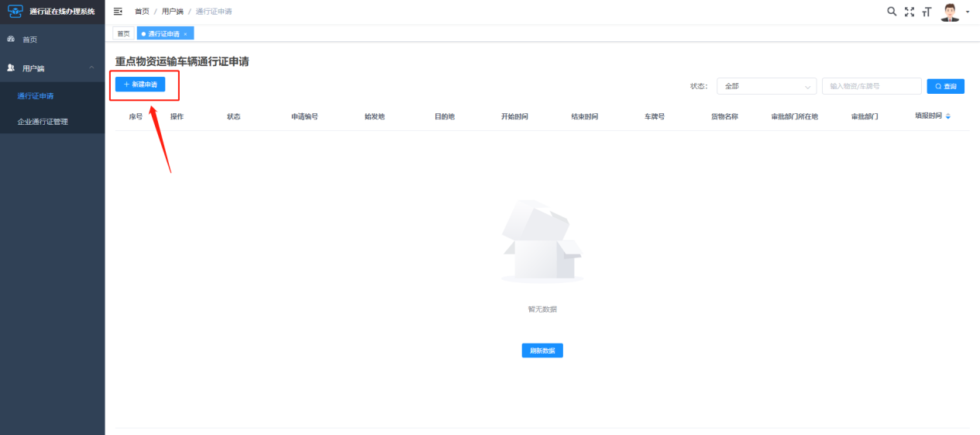
Task: Close the 通行证申请 tab
Action: pos(185,34)
